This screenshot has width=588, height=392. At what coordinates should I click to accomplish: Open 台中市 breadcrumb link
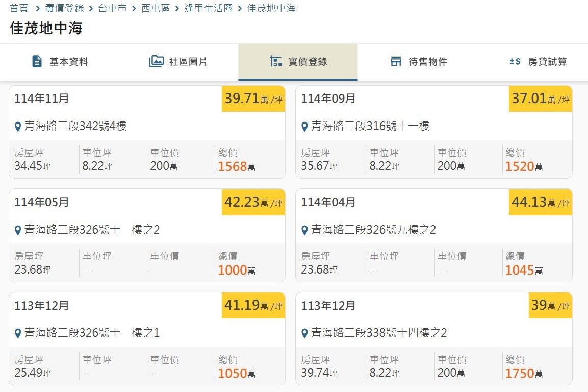click(112, 8)
